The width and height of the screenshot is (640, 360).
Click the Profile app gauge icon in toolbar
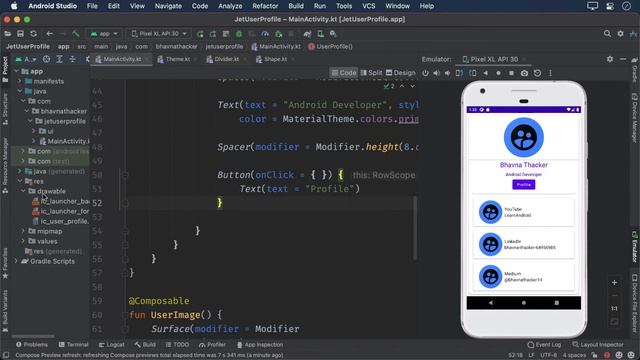point(265,34)
